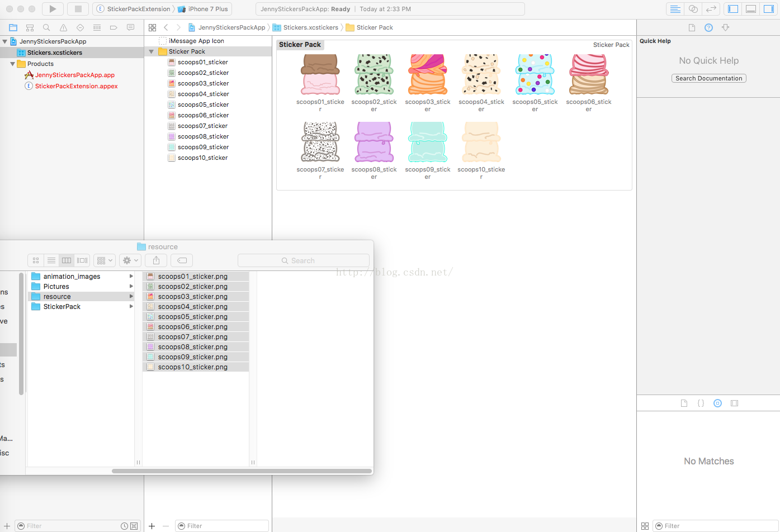Open the Issue navigator warning icon
Viewport: 780px width, 532px height.
[x=63, y=27]
